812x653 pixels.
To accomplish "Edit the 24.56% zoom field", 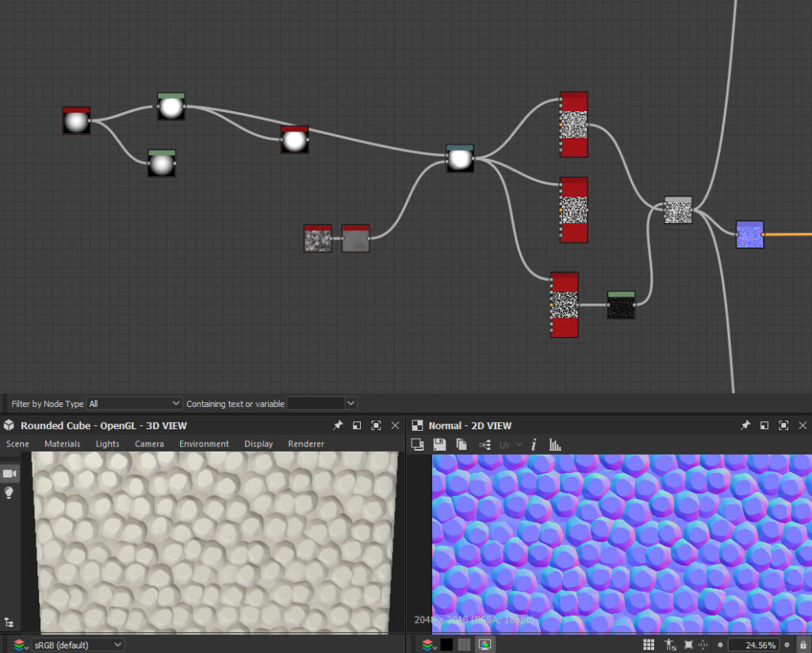I will click(x=753, y=645).
